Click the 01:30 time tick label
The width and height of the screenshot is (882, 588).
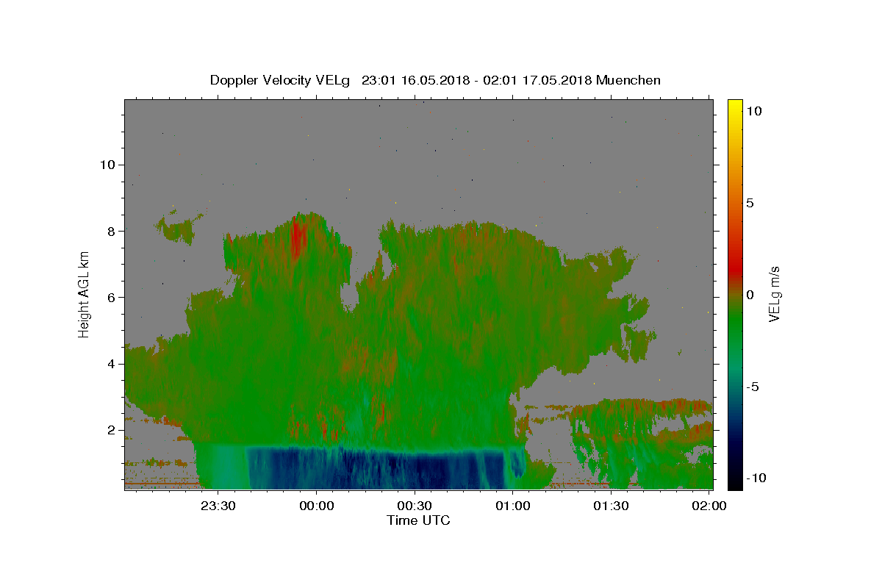[611, 506]
